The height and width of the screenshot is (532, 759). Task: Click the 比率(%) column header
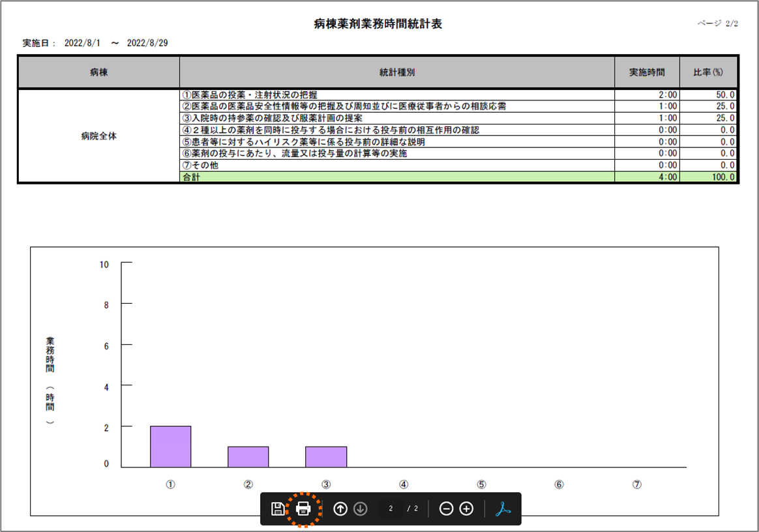(x=708, y=72)
